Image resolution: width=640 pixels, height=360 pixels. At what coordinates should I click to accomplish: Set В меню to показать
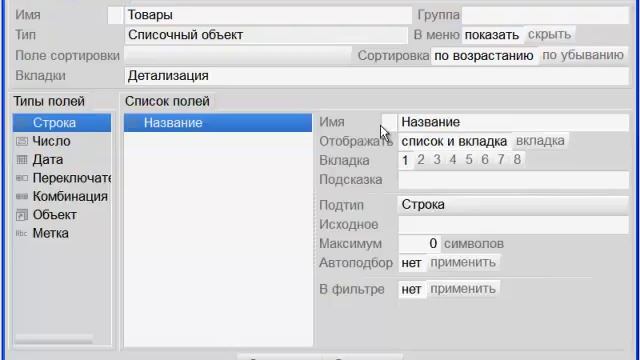(492, 35)
